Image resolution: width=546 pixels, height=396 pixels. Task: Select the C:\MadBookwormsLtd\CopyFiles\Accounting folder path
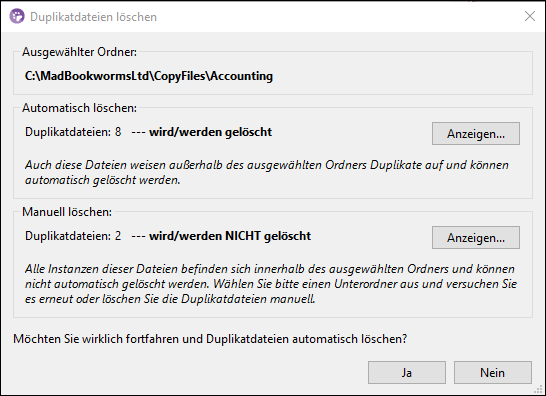[149, 76]
